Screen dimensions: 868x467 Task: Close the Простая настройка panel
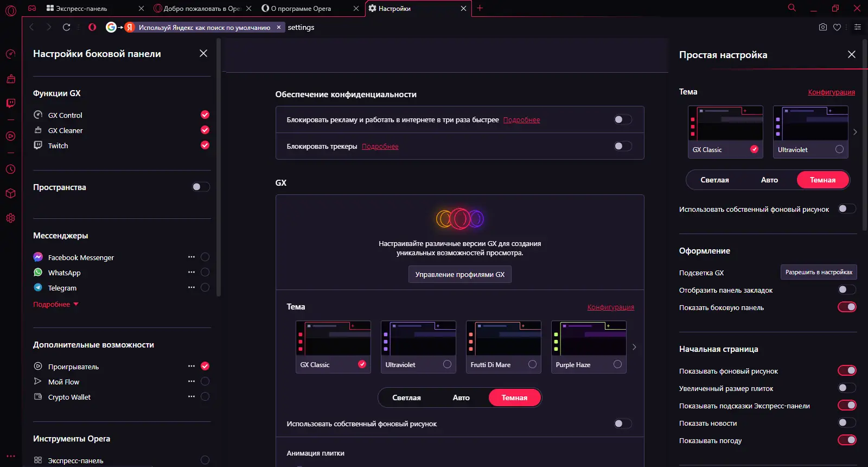click(x=852, y=54)
